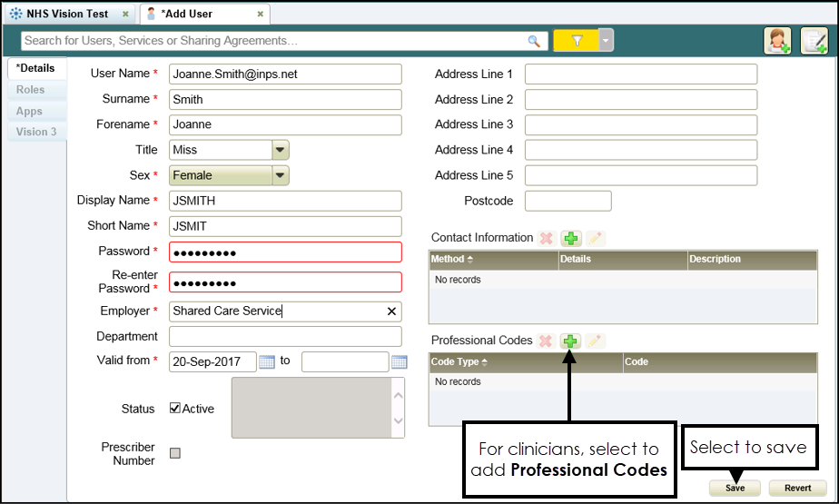Open the Valid to date calendar picker
Viewport: 839px width, 504px height.
coord(399,362)
